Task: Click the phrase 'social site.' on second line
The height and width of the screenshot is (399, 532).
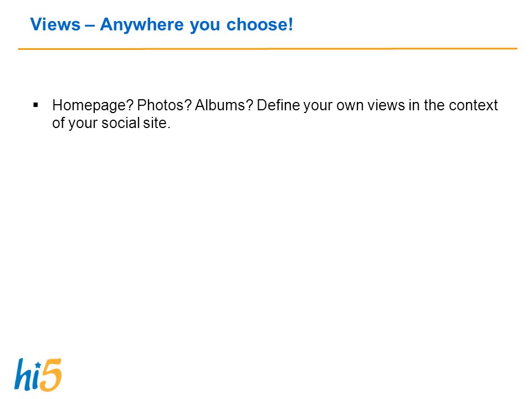Action: [136, 123]
